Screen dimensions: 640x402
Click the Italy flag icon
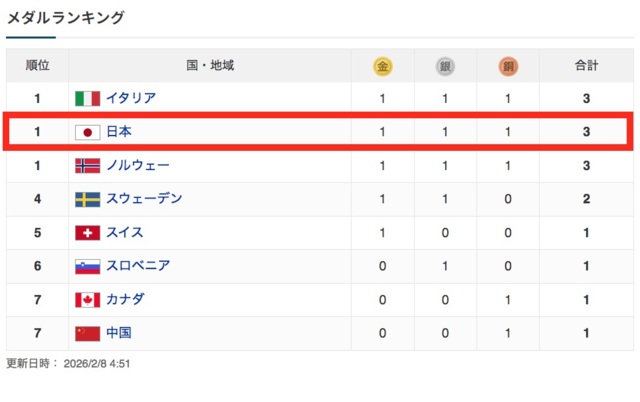(88, 99)
